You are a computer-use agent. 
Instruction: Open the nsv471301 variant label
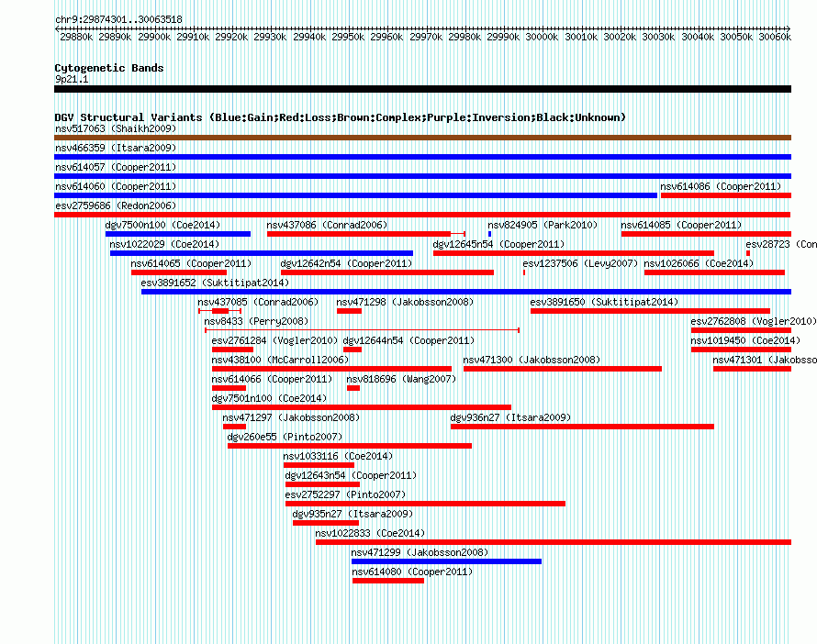click(765, 360)
